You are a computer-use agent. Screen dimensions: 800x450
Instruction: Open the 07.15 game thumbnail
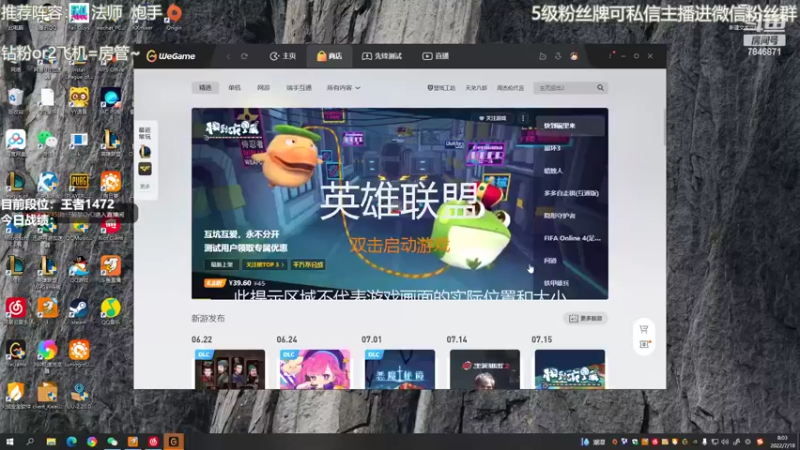570,369
